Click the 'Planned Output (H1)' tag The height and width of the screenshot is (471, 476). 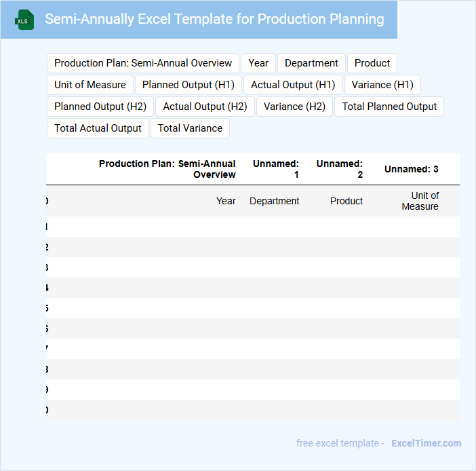pyautogui.click(x=189, y=85)
